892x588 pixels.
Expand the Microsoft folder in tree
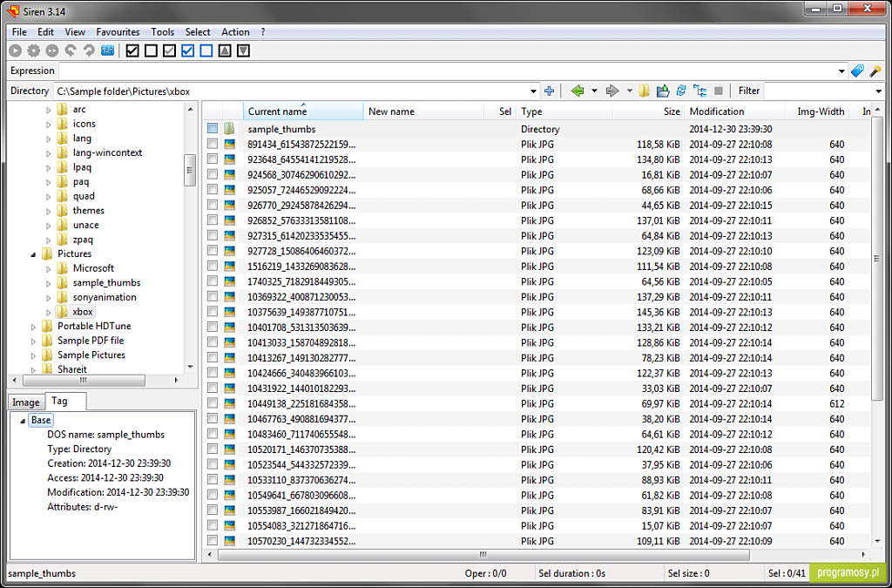tap(49, 268)
